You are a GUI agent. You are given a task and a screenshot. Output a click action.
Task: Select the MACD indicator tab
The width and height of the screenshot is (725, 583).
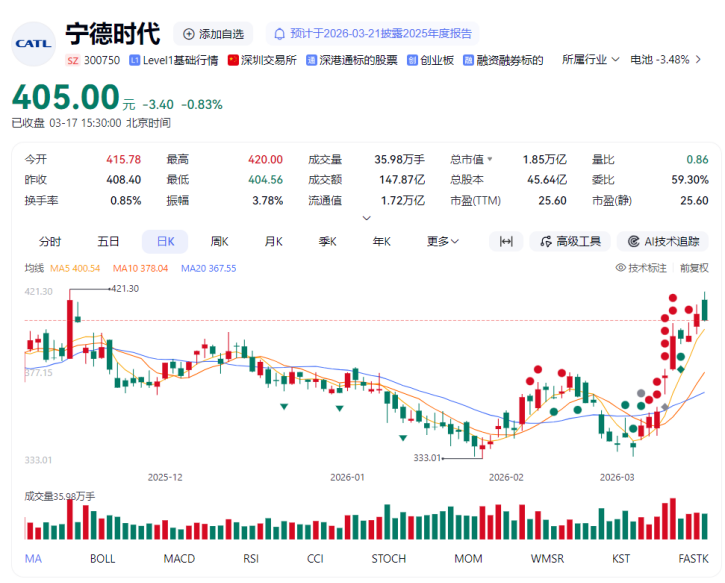pyautogui.click(x=179, y=558)
